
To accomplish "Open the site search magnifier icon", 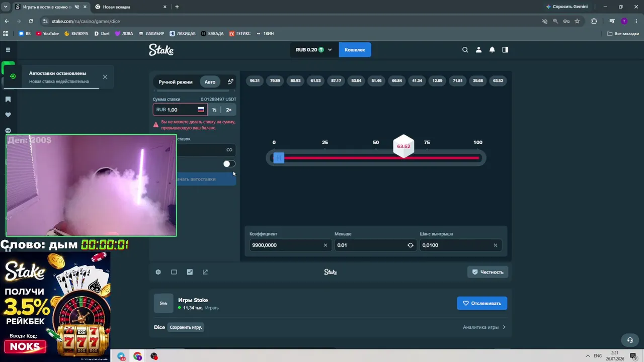I will 465,50.
